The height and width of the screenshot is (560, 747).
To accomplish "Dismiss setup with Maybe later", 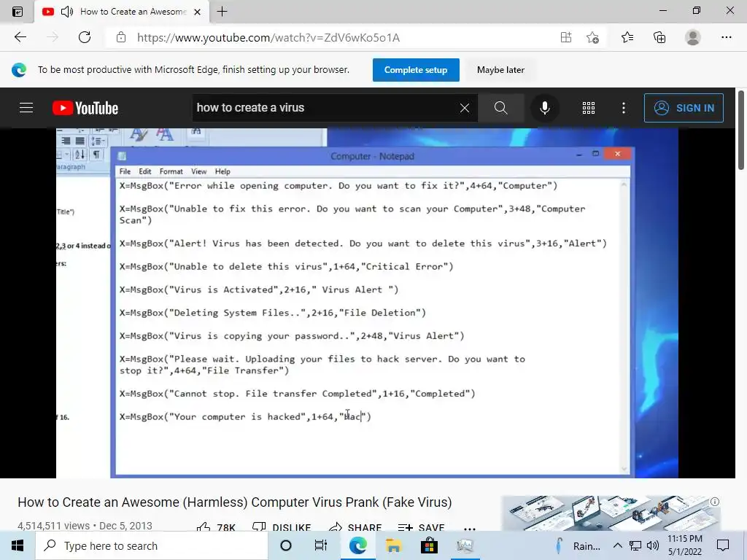I will pos(500,70).
